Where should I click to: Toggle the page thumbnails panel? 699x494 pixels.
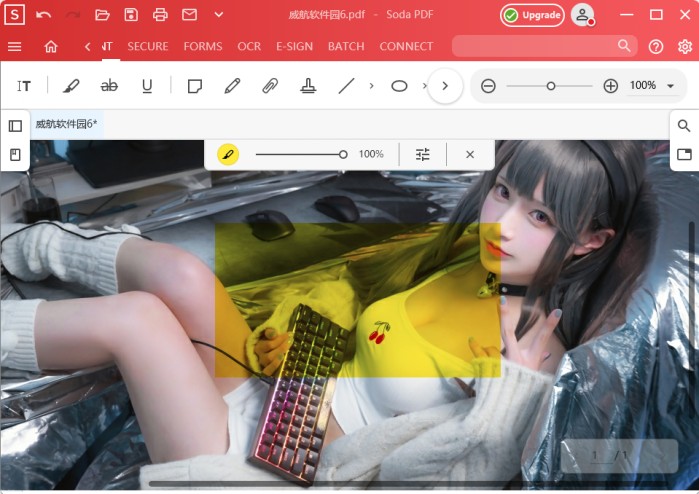15,155
